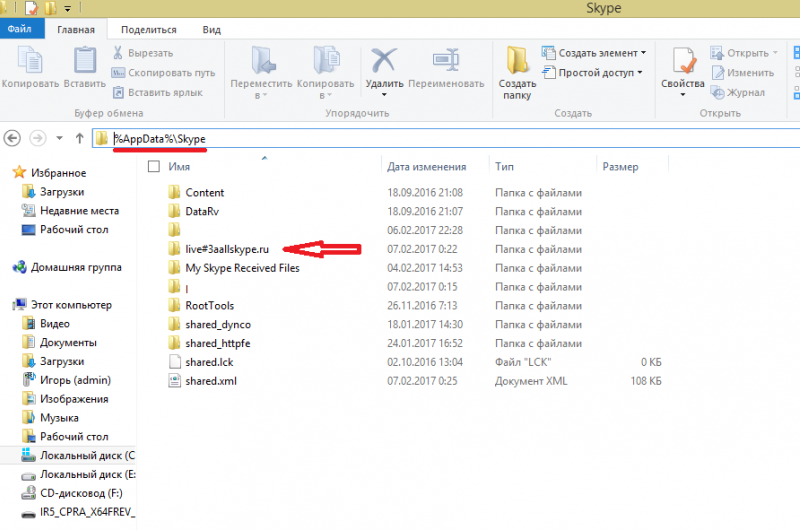The width and height of the screenshot is (800, 530).
Task: Open the File (Файл) tab
Action: click(20, 29)
